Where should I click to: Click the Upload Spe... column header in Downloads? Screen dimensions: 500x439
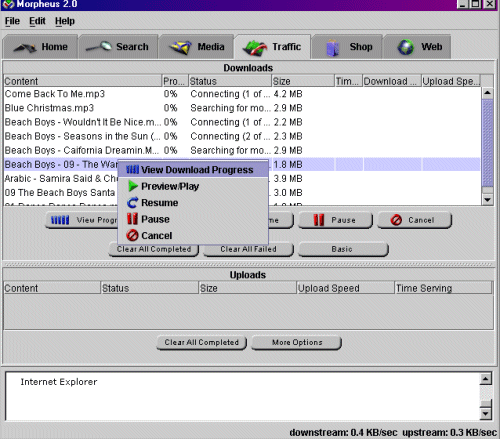tap(451, 81)
